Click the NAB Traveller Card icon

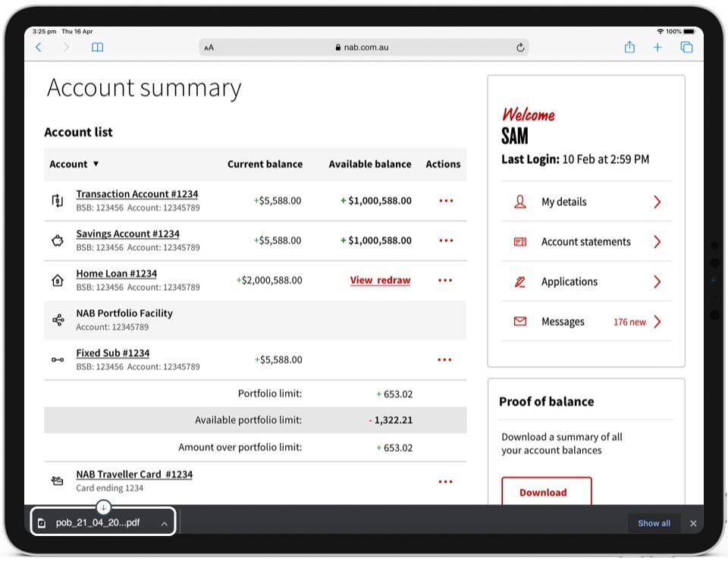pyautogui.click(x=57, y=481)
